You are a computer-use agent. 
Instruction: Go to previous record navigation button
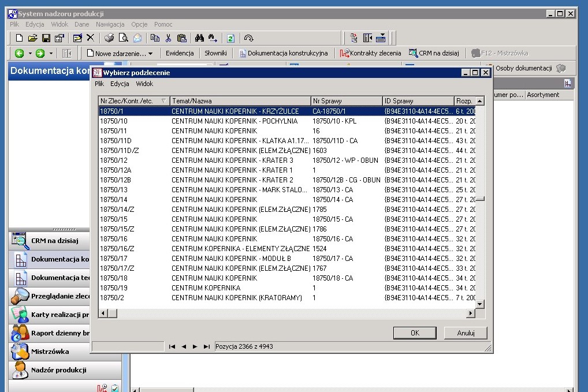pos(184,346)
